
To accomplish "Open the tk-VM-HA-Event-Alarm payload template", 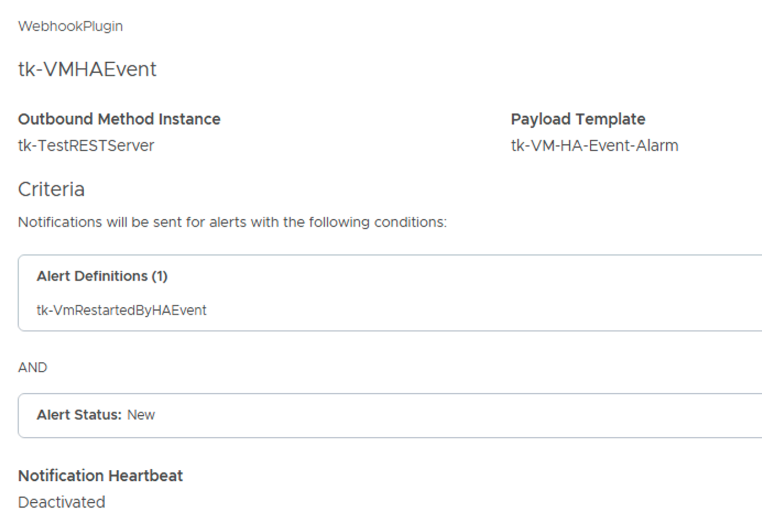I will pyautogui.click(x=594, y=146).
